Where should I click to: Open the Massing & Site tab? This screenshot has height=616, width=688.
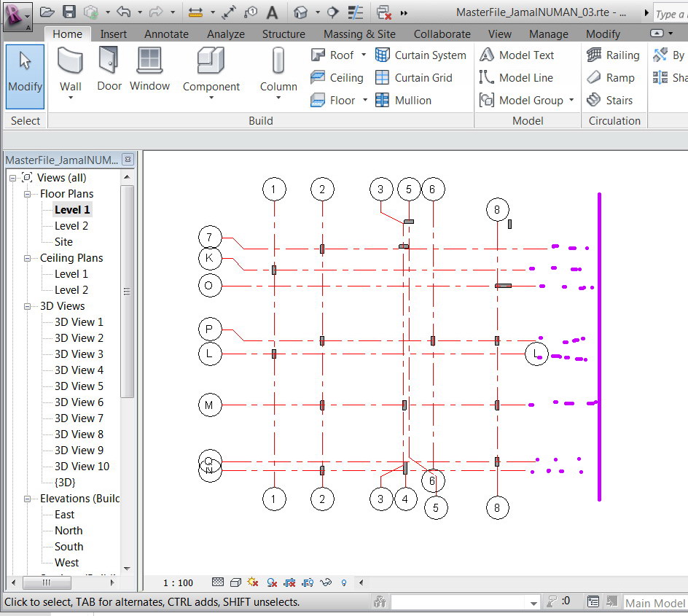pos(359,34)
